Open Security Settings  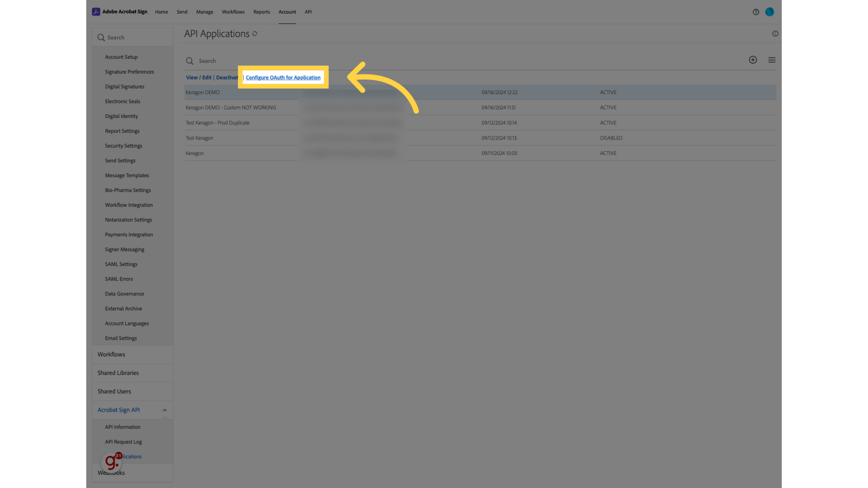[124, 146]
